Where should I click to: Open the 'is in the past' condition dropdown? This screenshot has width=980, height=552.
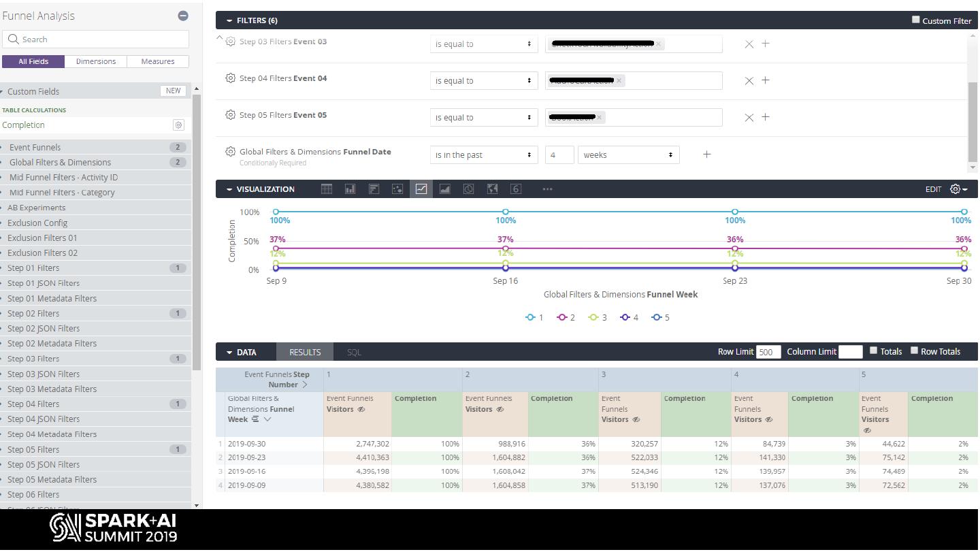(484, 155)
